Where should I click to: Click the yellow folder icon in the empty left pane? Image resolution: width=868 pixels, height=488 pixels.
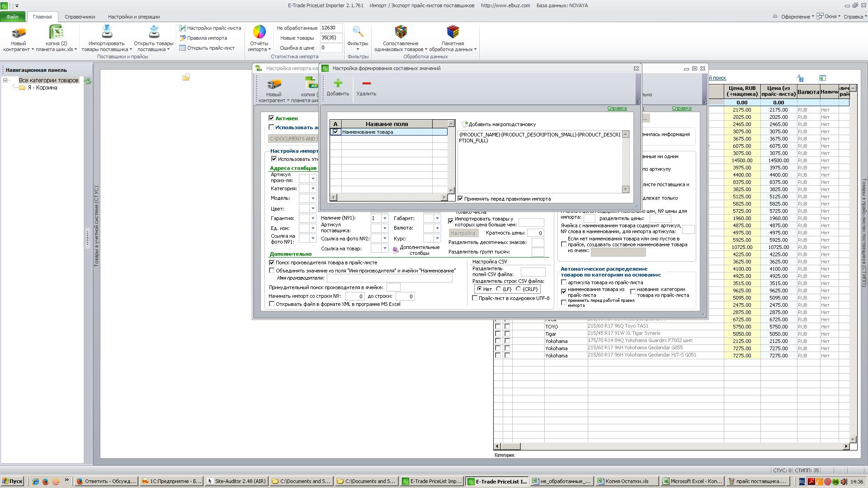186,78
